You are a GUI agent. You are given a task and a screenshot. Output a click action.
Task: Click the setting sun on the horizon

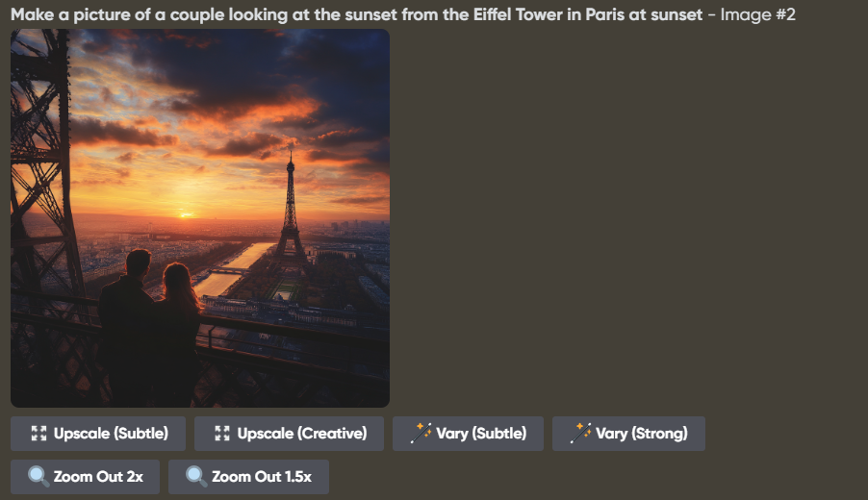click(x=186, y=214)
